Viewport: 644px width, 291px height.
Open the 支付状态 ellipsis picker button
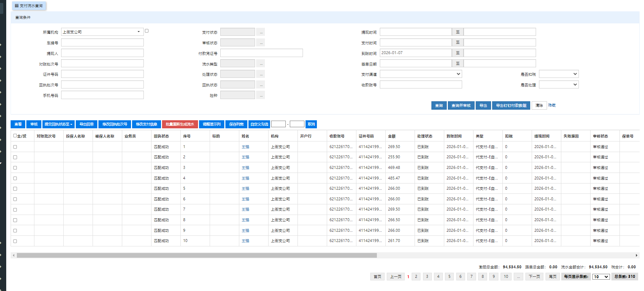point(261,32)
